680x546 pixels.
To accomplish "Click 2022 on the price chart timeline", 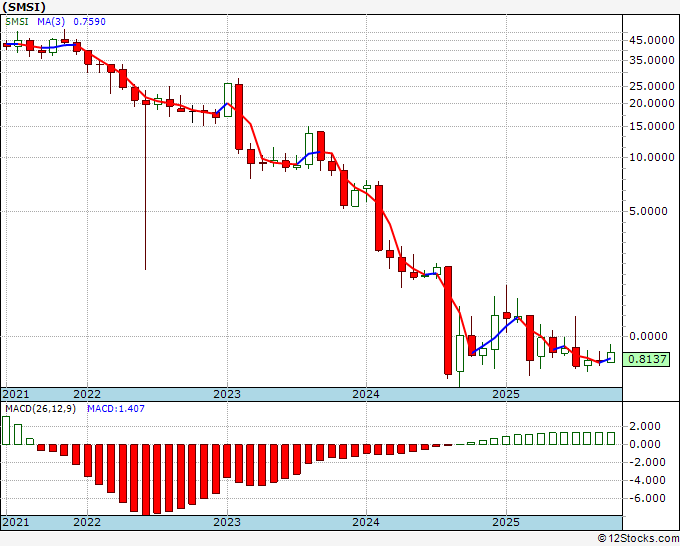I will (x=87, y=394).
